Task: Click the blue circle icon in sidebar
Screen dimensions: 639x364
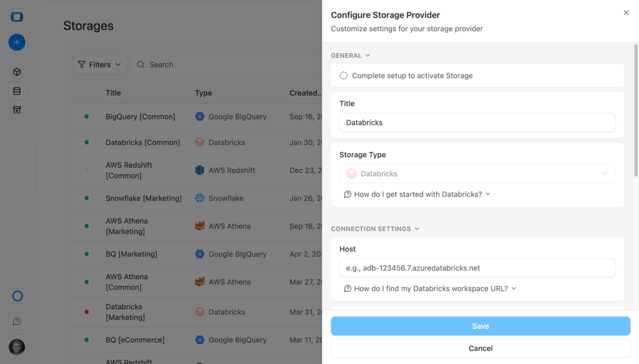Action: click(17, 296)
